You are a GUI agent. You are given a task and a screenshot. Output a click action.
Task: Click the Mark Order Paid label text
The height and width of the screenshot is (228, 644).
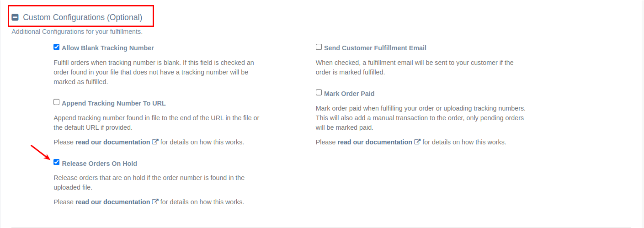(x=349, y=94)
